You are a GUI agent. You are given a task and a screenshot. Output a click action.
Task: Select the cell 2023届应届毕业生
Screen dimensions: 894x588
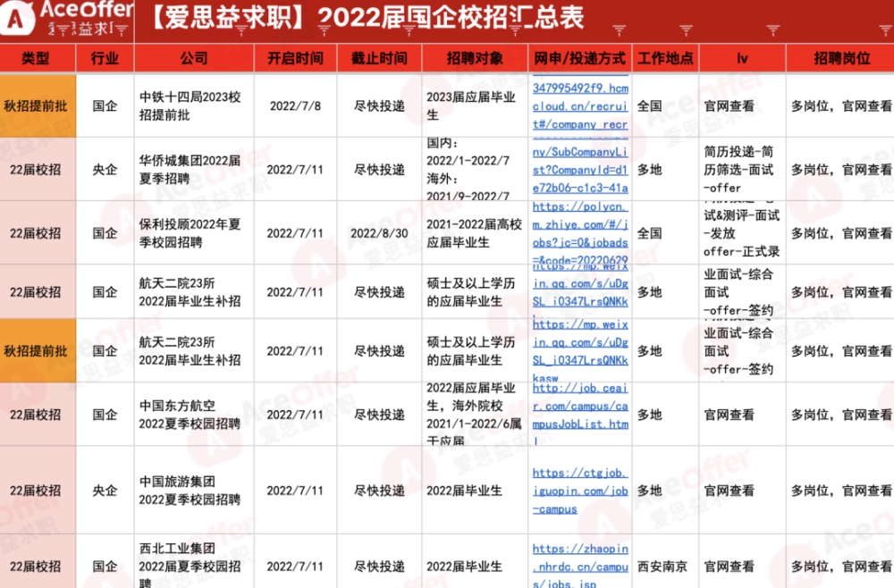pos(475,106)
